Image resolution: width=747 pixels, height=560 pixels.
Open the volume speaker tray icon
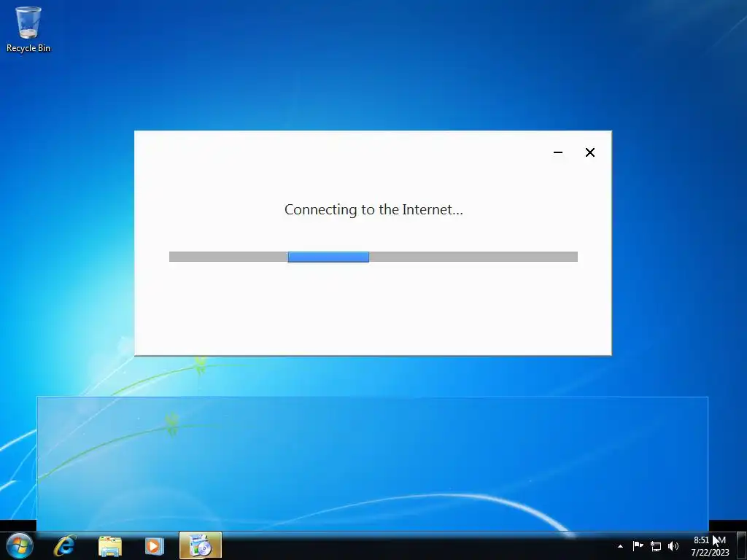(673, 546)
